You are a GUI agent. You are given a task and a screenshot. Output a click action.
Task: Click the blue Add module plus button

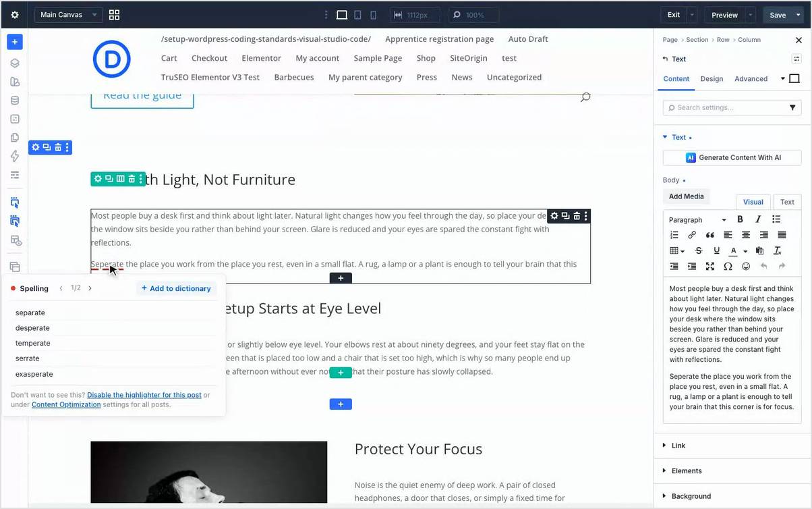[15, 42]
